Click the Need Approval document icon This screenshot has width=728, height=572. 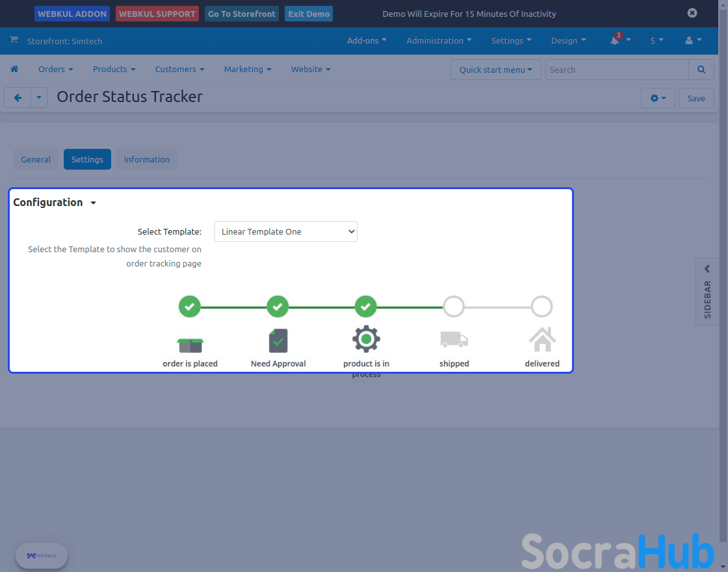278,341
